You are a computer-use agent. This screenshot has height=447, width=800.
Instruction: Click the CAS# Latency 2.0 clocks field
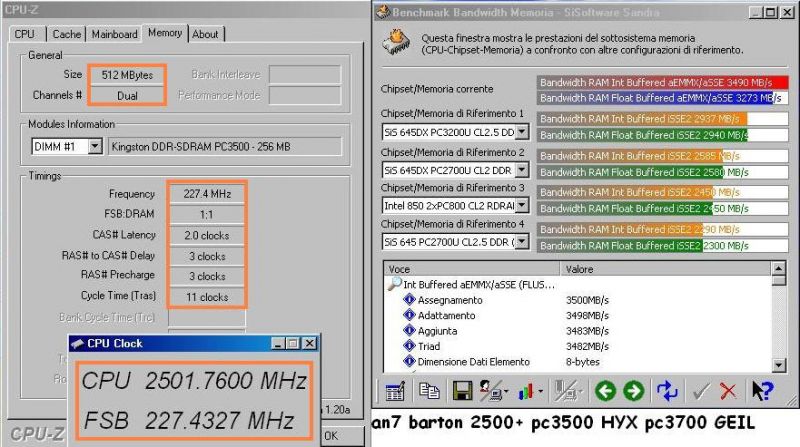[207, 235]
